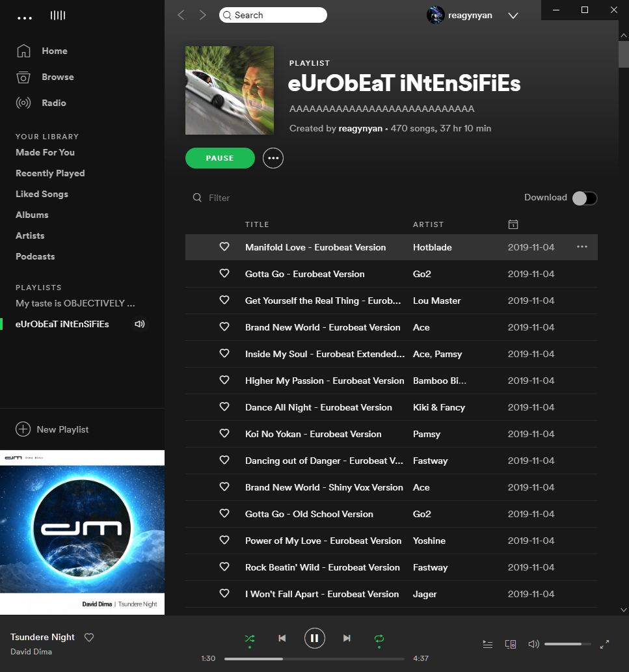629x672 pixels.
Task: Skip to the previous track
Action: pyautogui.click(x=282, y=638)
